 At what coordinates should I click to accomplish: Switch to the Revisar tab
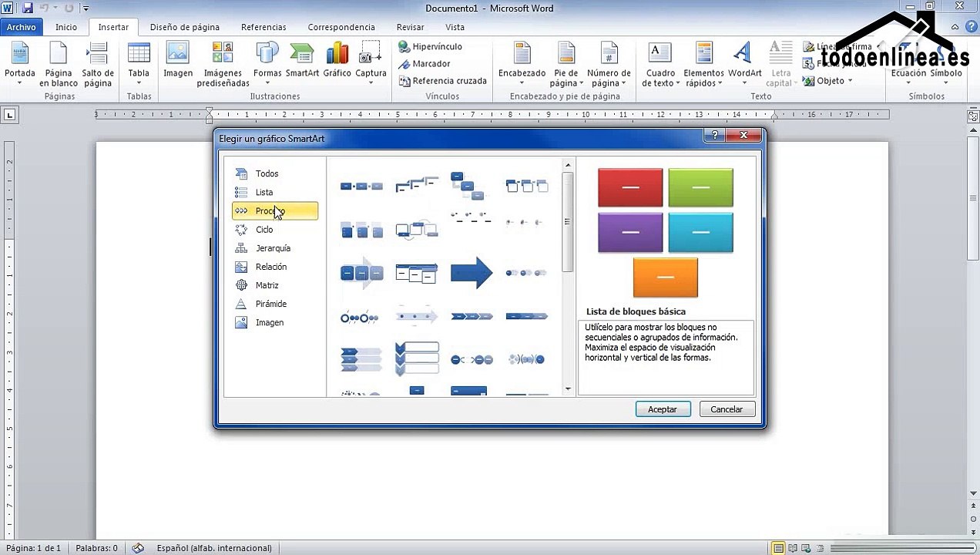pos(411,27)
